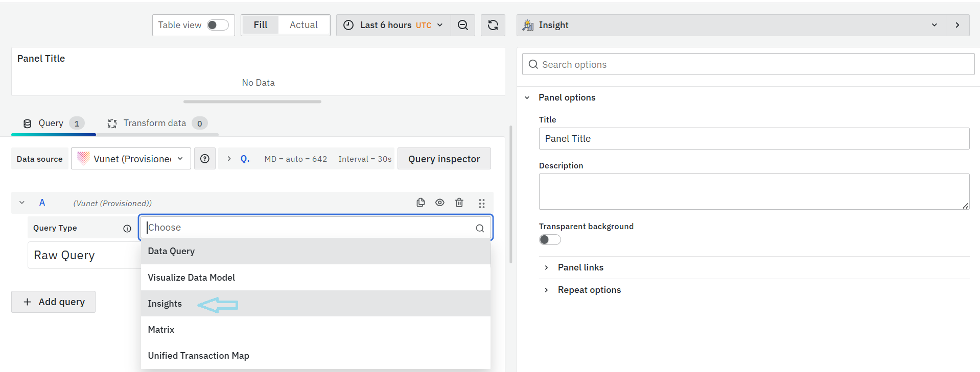The width and height of the screenshot is (980, 372).
Task: Delete query A with the trash icon
Action: (459, 203)
